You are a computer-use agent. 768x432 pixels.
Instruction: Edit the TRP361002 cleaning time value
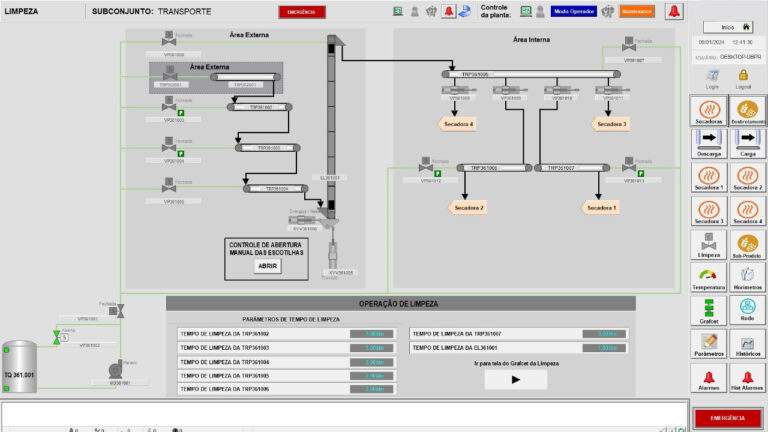click(x=371, y=334)
